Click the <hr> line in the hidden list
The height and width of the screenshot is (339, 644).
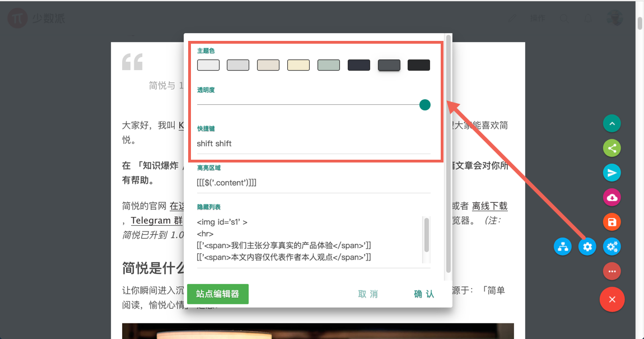tap(205, 234)
